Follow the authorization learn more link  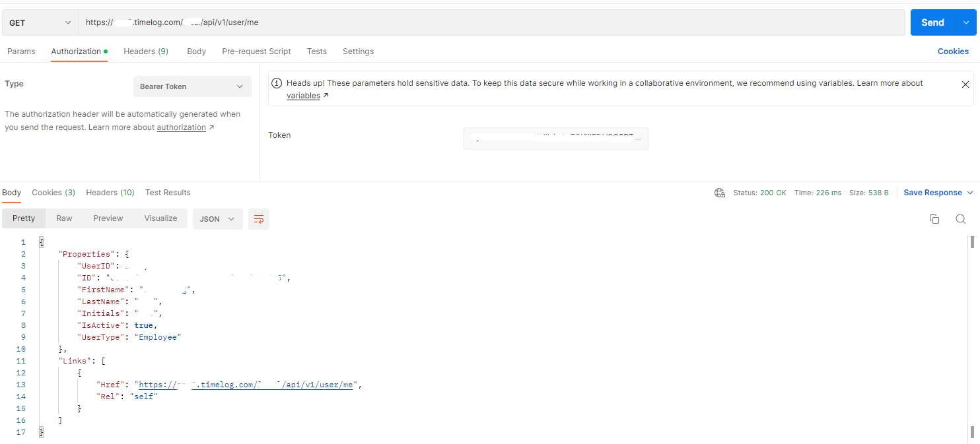(x=182, y=127)
